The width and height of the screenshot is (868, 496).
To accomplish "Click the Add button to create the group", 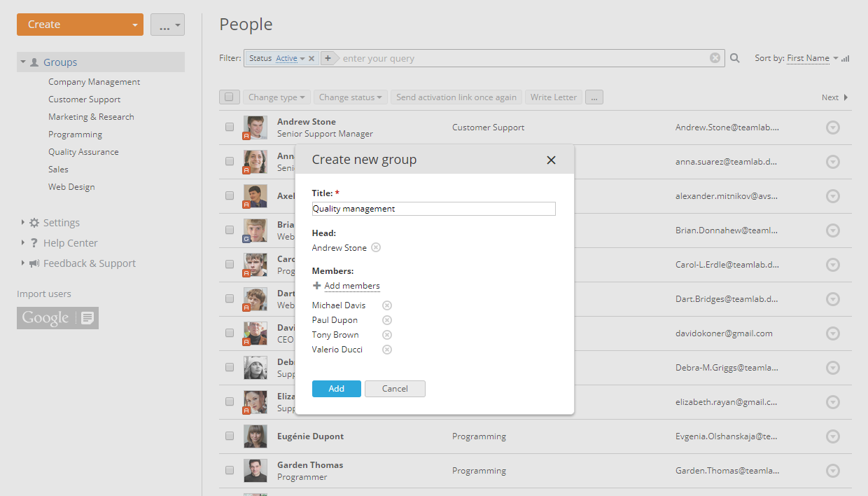I will coord(336,388).
